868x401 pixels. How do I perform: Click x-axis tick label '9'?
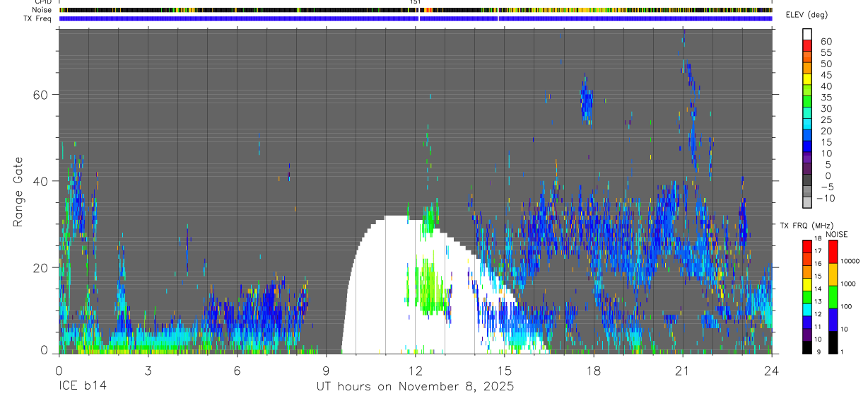point(327,371)
